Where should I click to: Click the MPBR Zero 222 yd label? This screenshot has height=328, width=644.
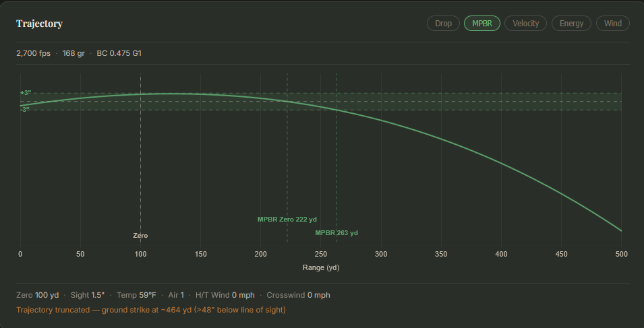(287, 220)
